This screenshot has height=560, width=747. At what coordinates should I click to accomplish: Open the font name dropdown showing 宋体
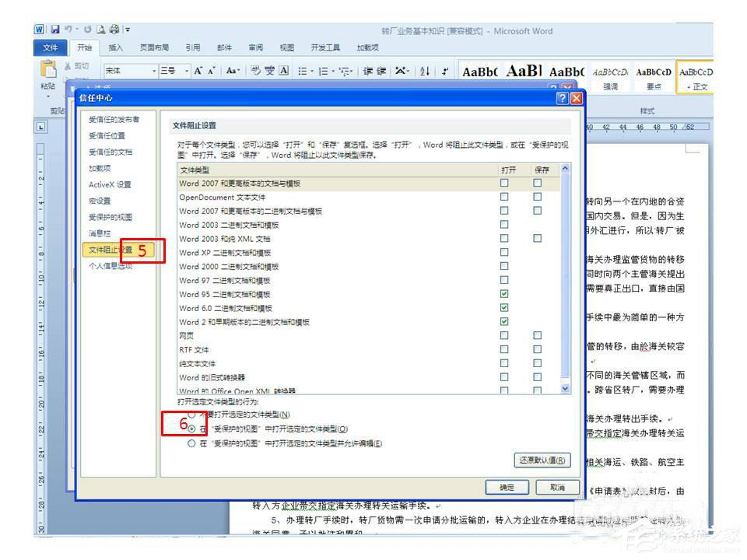pos(154,70)
